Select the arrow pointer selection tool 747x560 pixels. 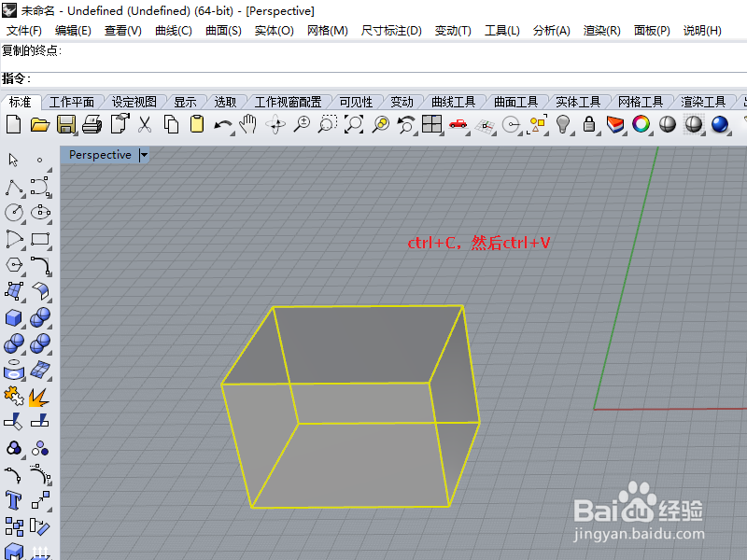click(x=13, y=160)
